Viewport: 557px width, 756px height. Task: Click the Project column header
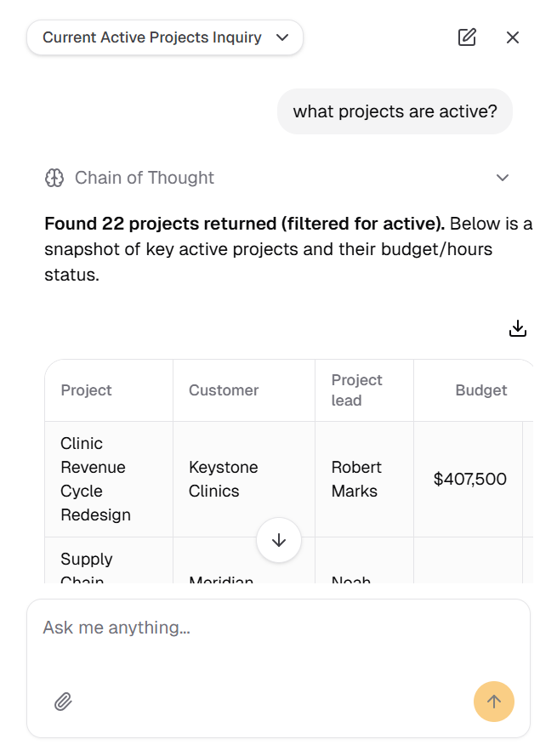(x=87, y=390)
